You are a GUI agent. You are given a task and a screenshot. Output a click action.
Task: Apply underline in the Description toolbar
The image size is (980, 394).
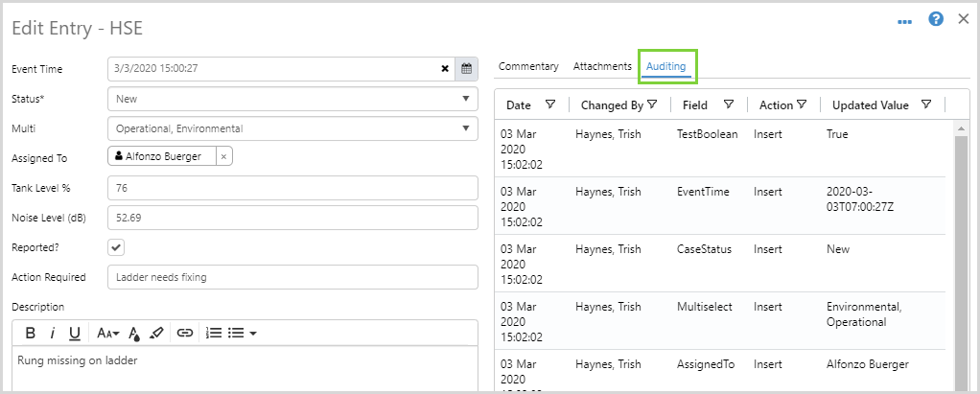(x=74, y=334)
